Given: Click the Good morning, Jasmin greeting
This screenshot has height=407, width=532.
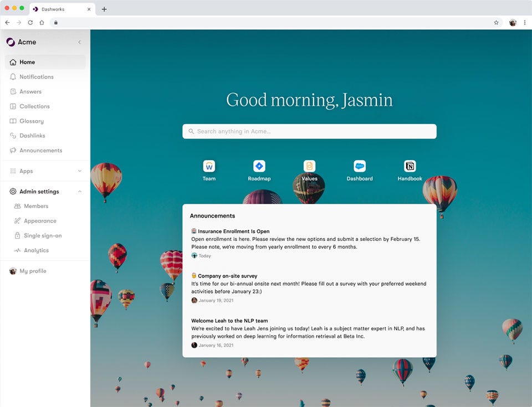Looking at the screenshot, I should pos(309,100).
